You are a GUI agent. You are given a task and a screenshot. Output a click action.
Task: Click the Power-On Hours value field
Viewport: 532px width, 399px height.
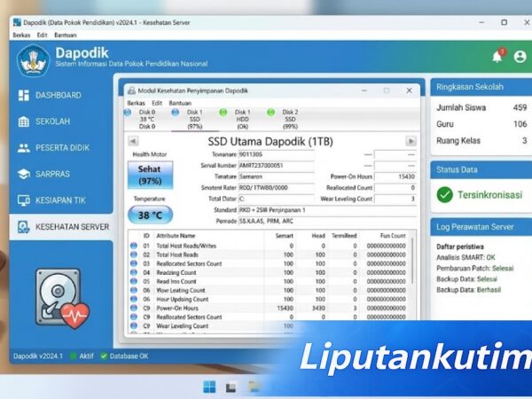point(395,176)
